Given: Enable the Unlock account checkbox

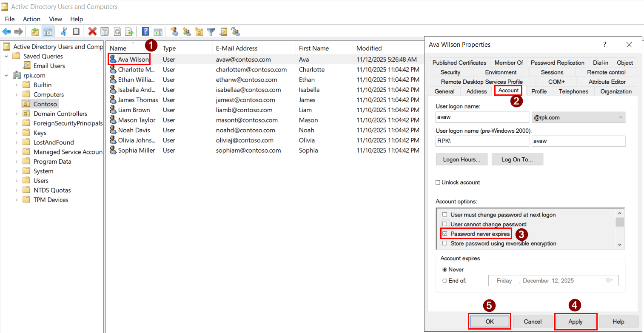Looking at the screenshot, I should (x=438, y=182).
